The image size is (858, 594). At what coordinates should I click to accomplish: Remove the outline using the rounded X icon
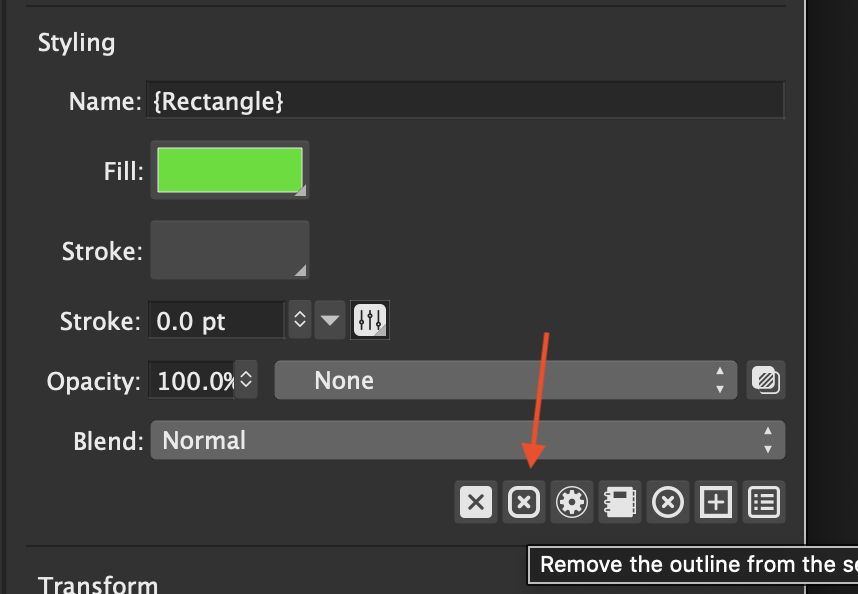(x=523, y=502)
